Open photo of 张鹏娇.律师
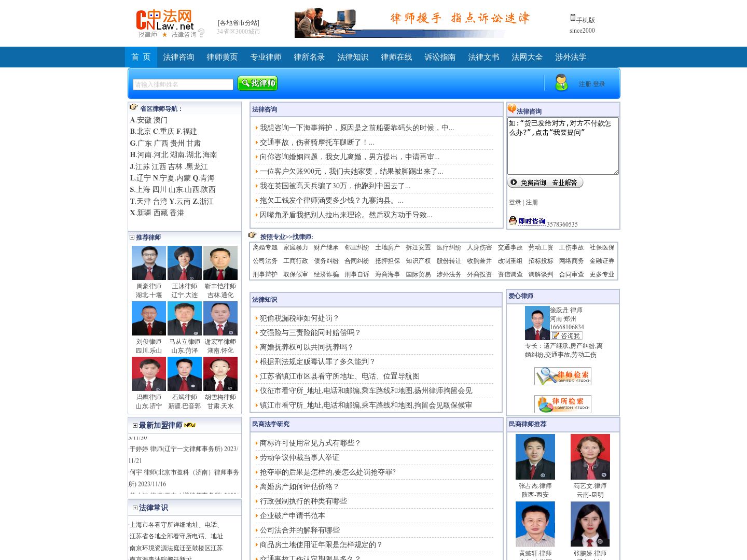Viewport: 747px width, 560px height. tap(590, 524)
